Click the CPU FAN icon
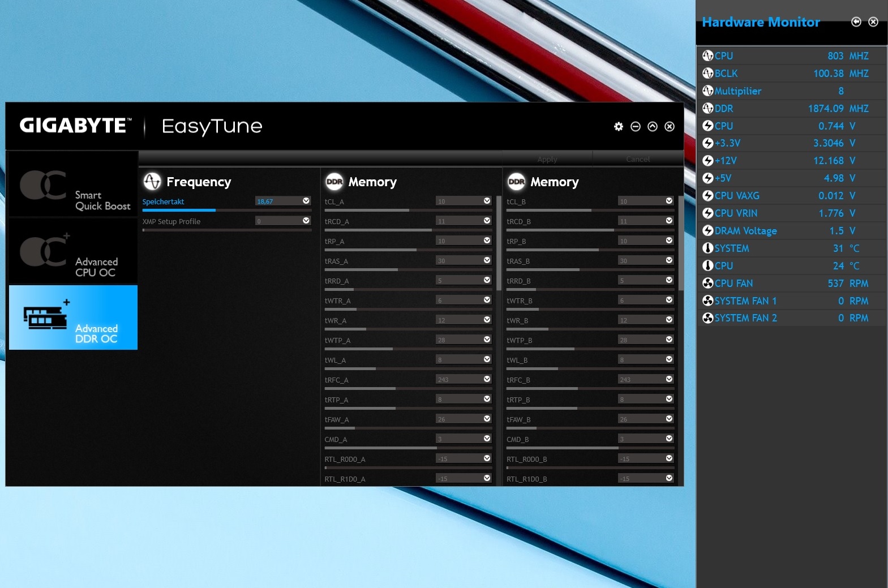This screenshot has height=588, width=888. pos(707,283)
